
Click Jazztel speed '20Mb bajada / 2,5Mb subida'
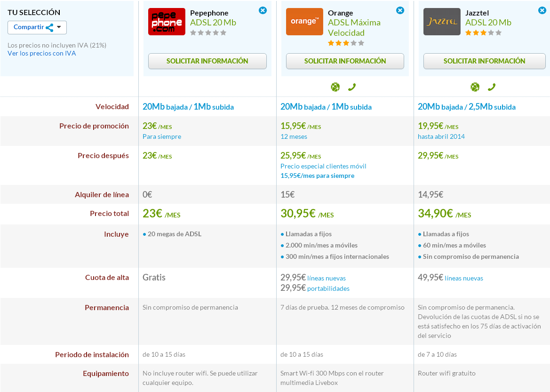[x=467, y=107]
